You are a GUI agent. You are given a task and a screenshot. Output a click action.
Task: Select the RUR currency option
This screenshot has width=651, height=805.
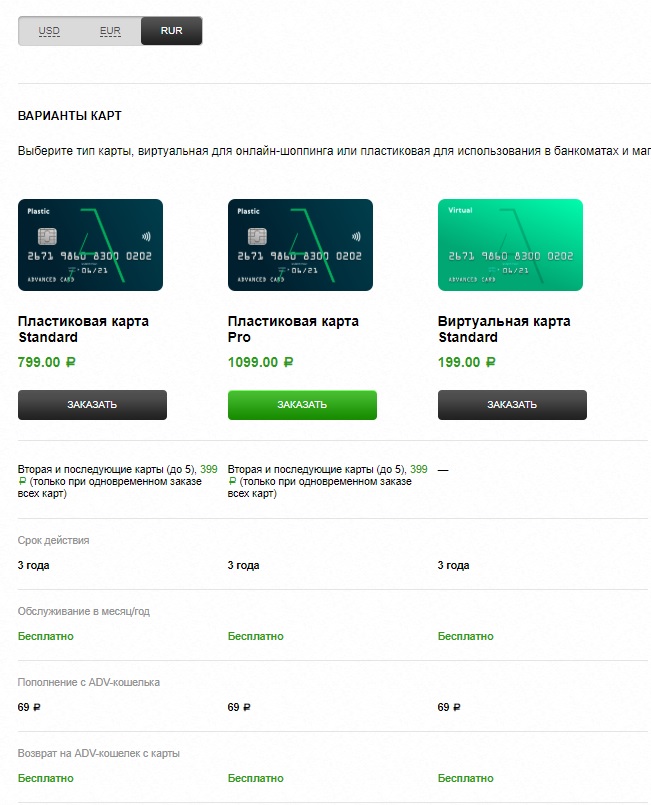[172, 31]
